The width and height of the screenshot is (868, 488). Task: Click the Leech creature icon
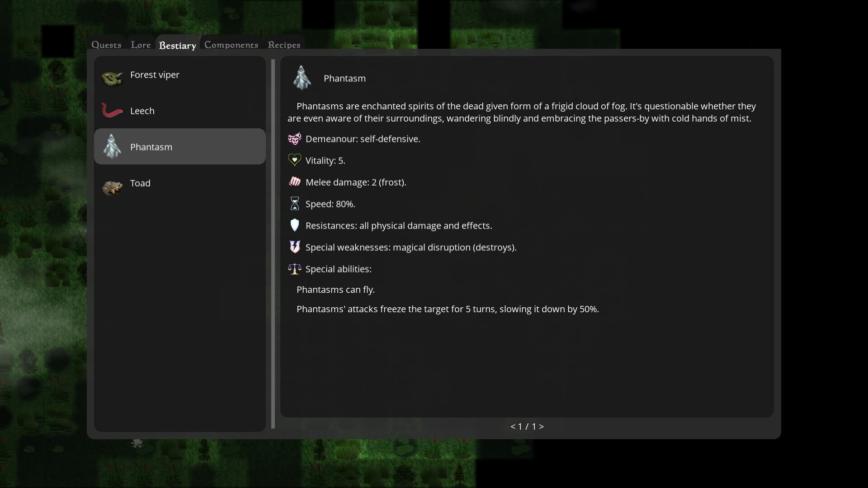[112, 111]
